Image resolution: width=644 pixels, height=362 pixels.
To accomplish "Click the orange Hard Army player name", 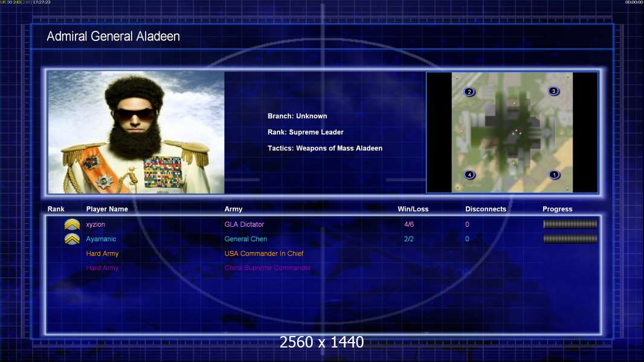I will [102, 253].
